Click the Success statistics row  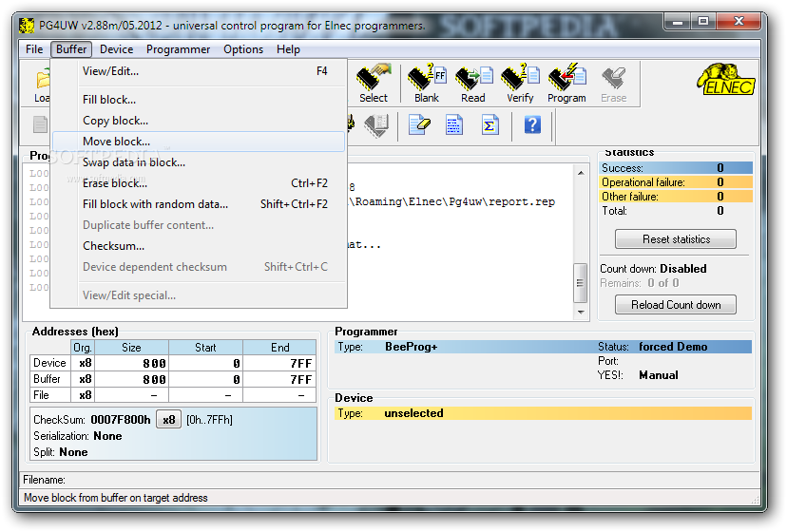point(676,167)
